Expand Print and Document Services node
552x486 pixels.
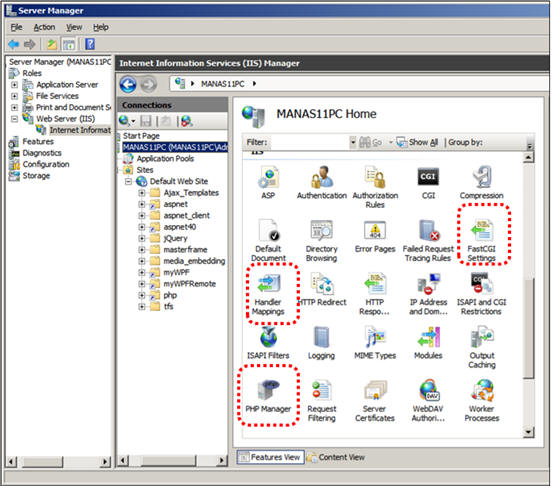point(14,107)
